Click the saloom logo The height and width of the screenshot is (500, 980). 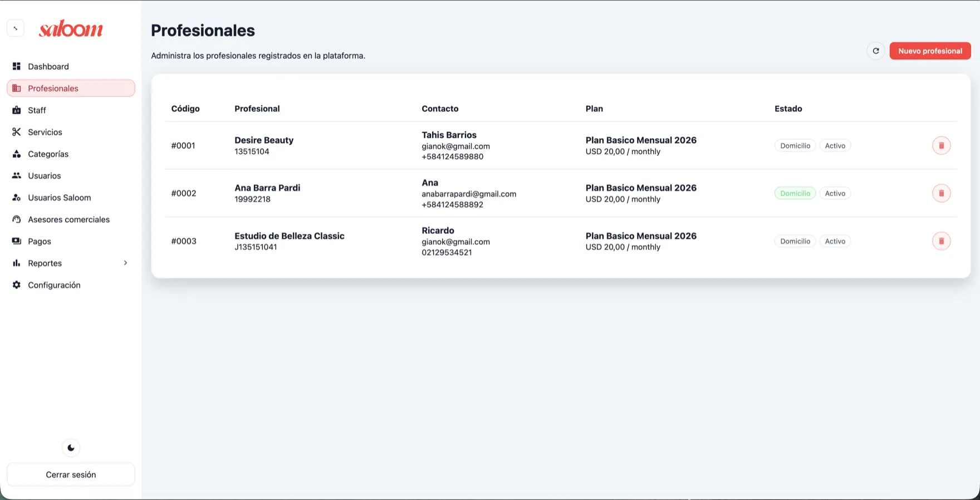(x=71, y=28)
